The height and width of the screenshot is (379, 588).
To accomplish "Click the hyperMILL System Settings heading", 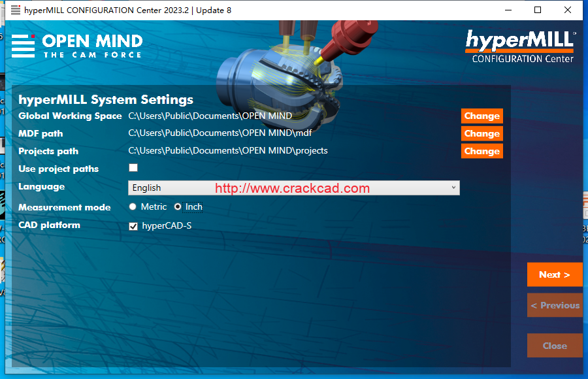I will pyautogui.click(x=106, y=100).
